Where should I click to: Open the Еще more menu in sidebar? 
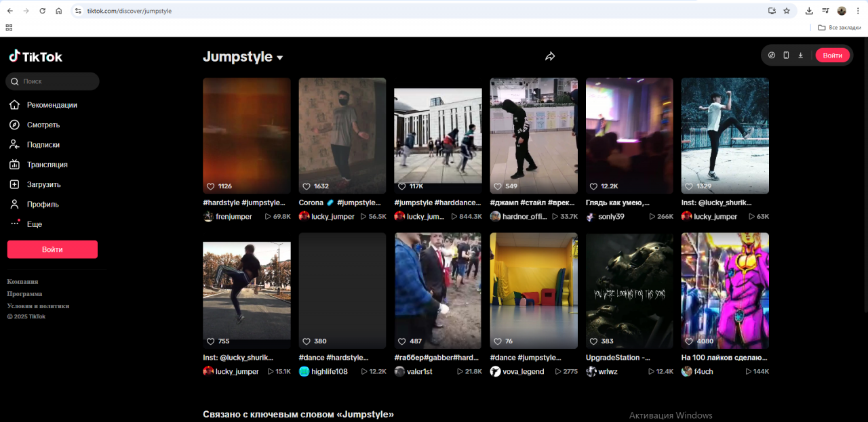click(34, 224)
